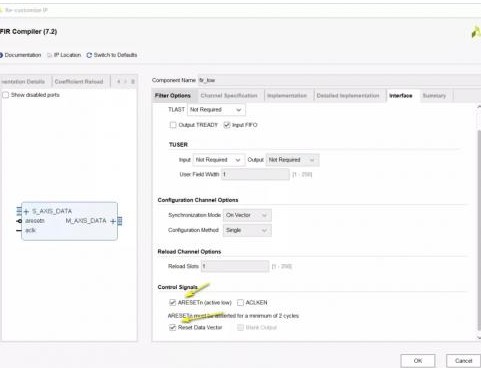Click the Cancel button
This screenshot has height=368, width=481.
[x=463, y=361]
